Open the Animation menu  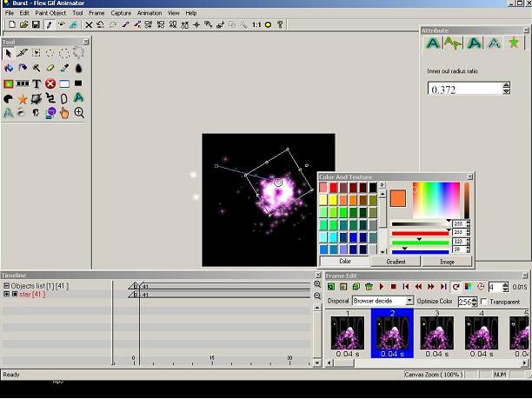pos(150,13)
